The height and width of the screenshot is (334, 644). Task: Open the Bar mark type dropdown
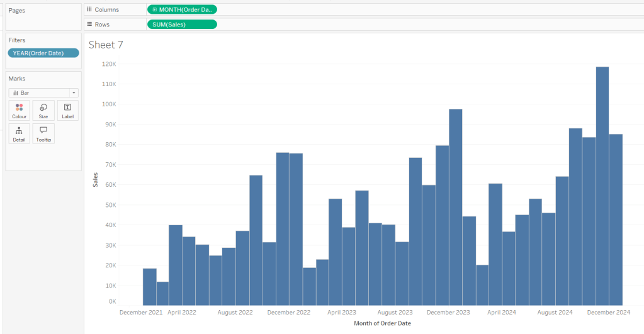(43, 92)
